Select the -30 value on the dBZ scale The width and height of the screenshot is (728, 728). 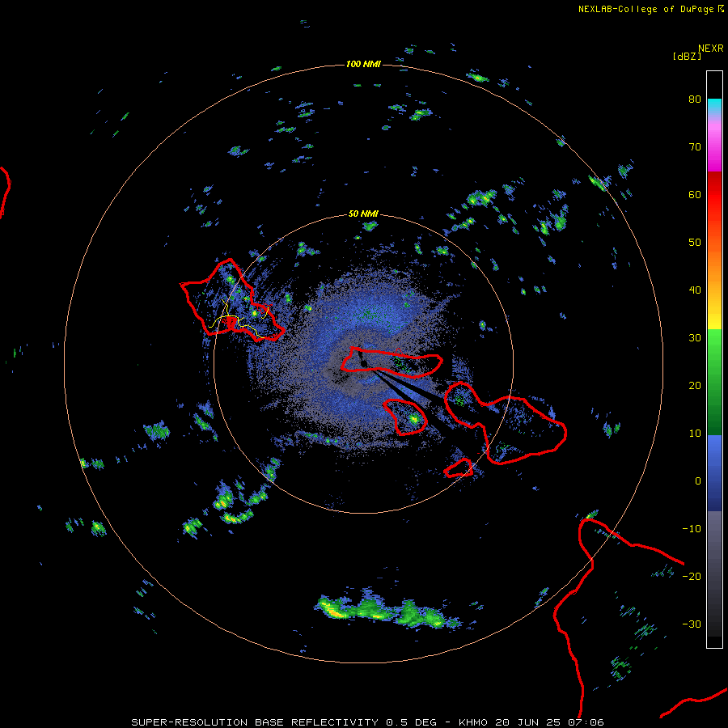692,624
